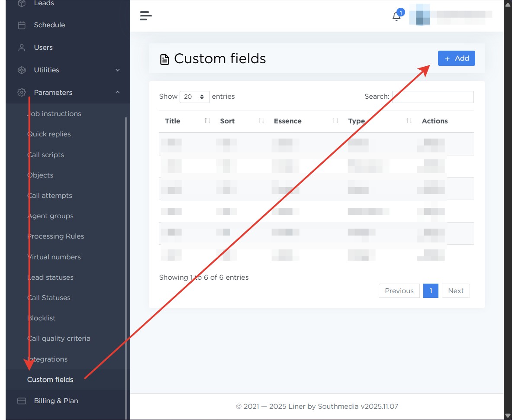Open the Show entries count dropdown
Viewport: 512px width, 420px height.
[194, 97]
